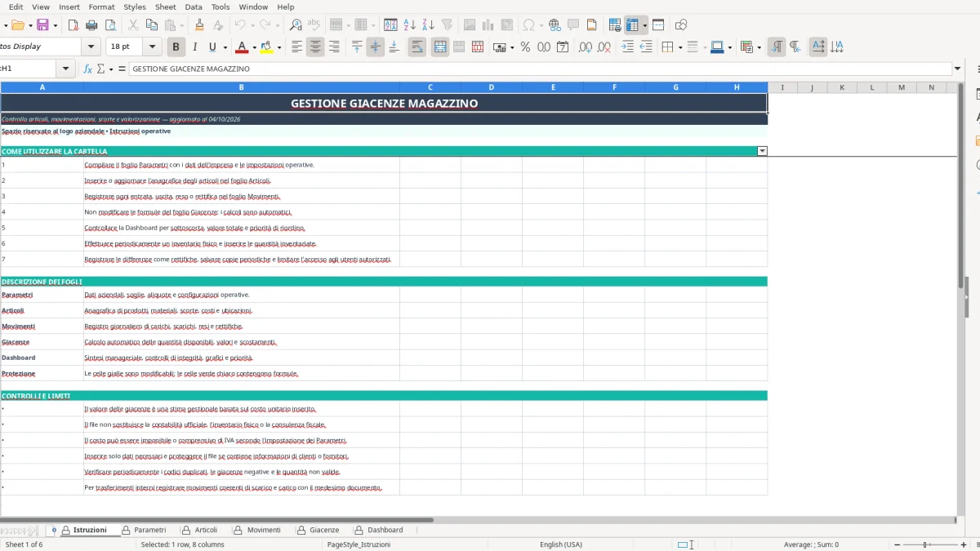Click the Increase Indent icon

pyautogui.click(x=627, y=47)
